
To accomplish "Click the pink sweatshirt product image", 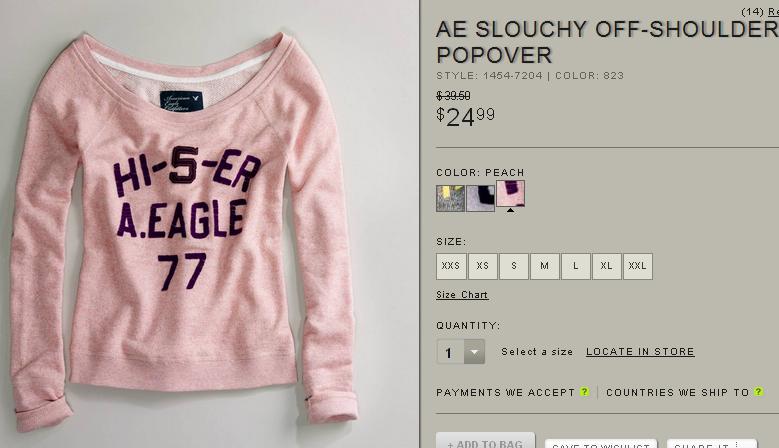I will click(x=184, y=228).
